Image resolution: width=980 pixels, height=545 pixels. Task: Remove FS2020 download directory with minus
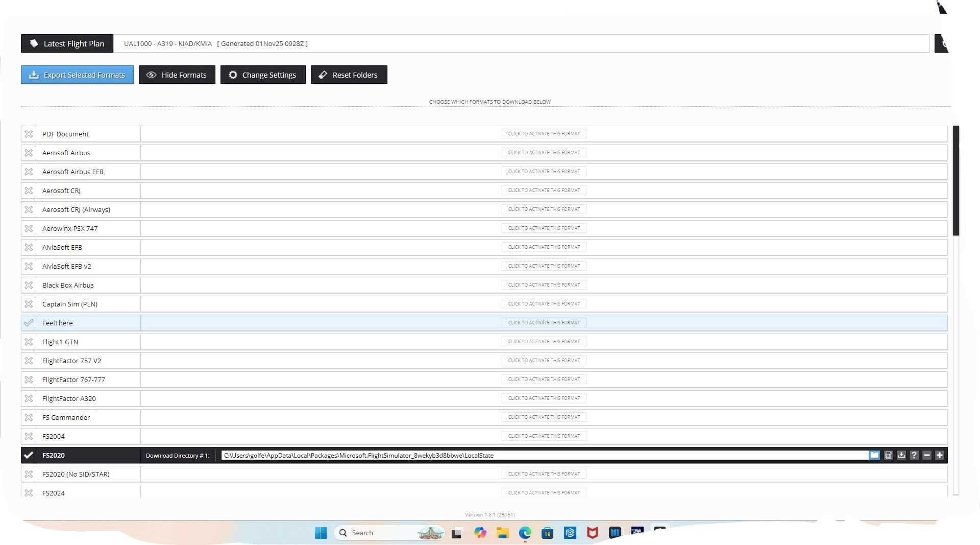[x=927, y=455]
